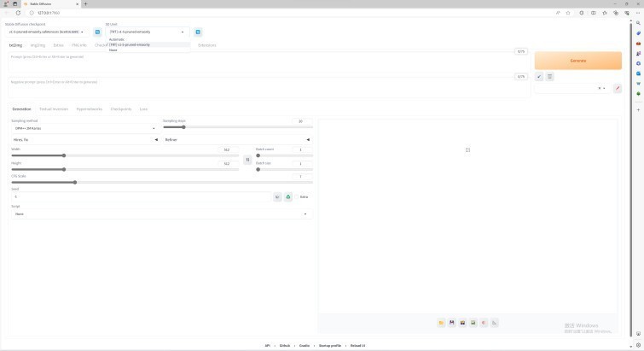The width and height of the screenshot is (644, 351).
Task: Enable the Extra seed checkbox
Action: click(x=297, y=197)
